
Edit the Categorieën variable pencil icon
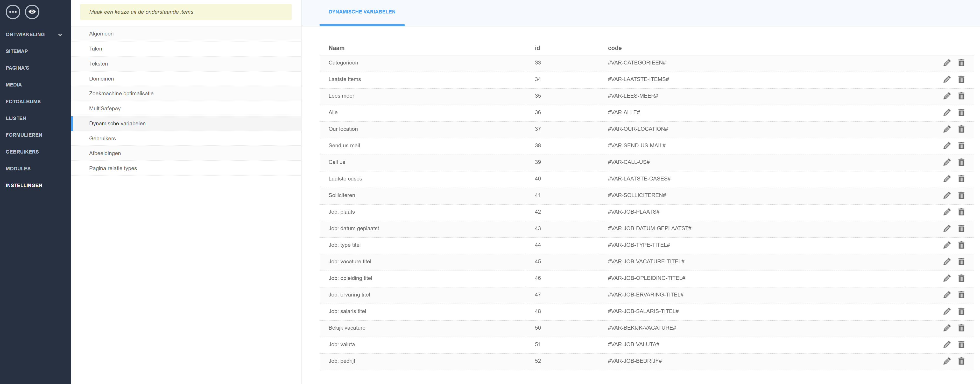click(947, 63)
